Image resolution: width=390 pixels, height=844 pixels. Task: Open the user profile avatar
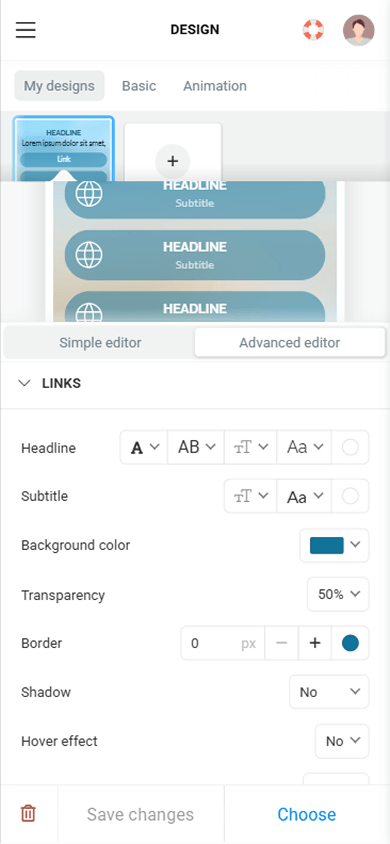(x=358, y=30)
